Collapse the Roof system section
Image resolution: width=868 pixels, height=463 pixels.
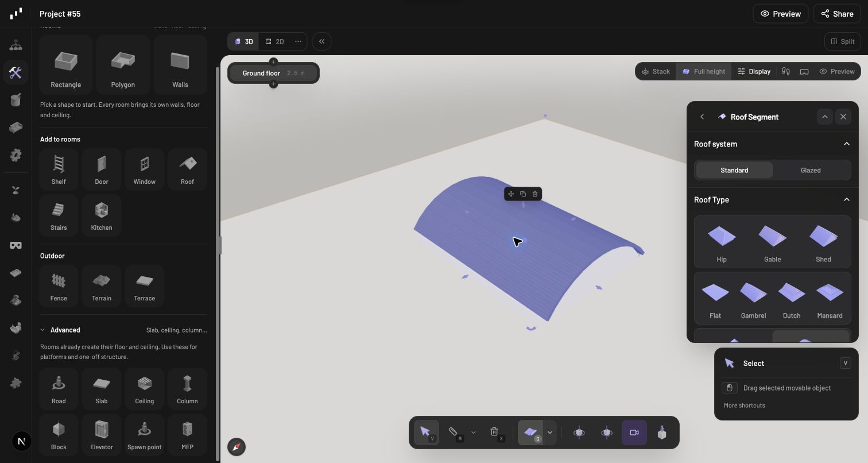coord(846,144)
